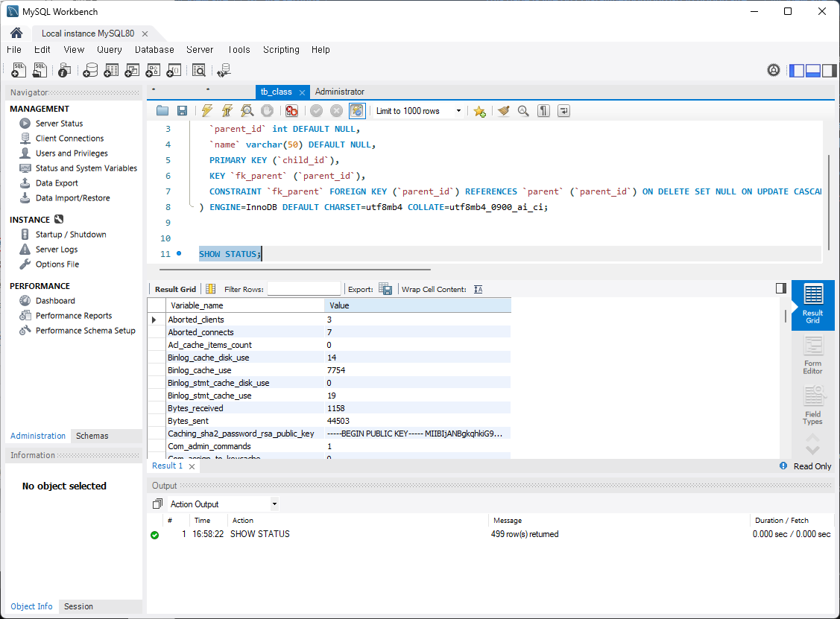
Task: Click the Filter Rows input field
Action: tap(304, 288)
